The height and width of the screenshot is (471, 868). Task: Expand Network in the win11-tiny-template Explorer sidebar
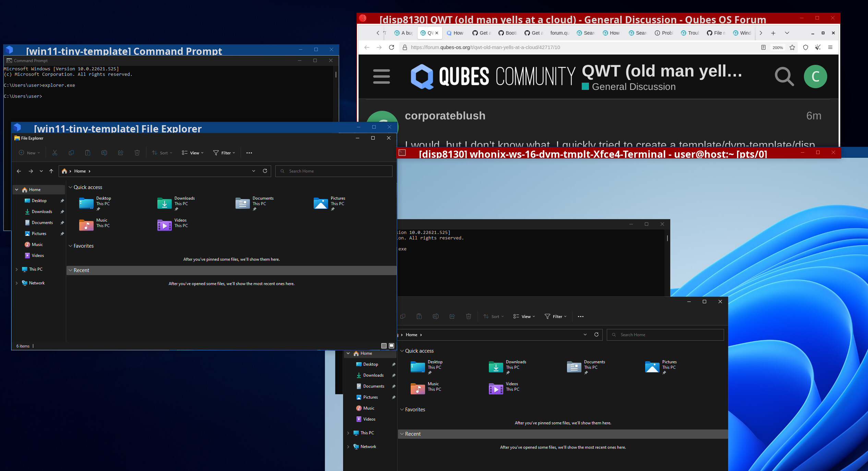[x=16, y=283]
